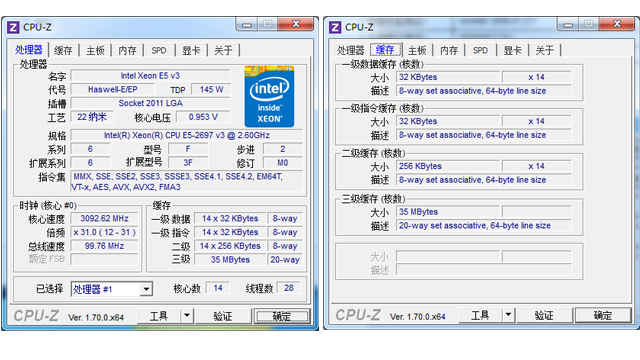The image size is (640, 360).
Task: Click the name field 'Intel Xeon E5 v3'
Action: [x=150, y=76]
